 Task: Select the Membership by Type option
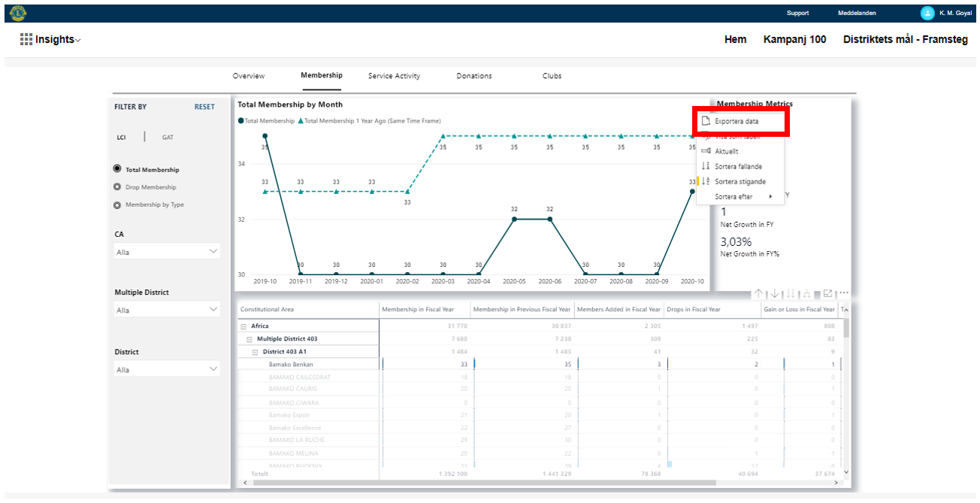pyautogui.click(x=117, y=205)
